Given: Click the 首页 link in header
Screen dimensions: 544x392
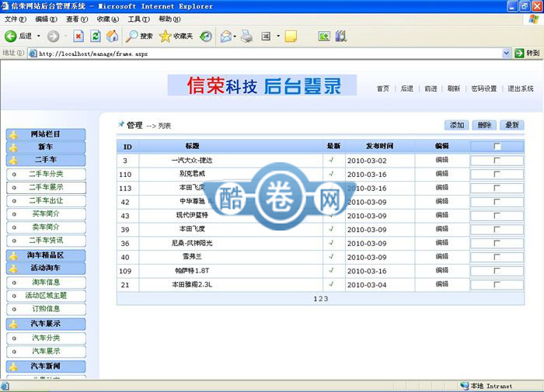Looking at the screenshot, I should 383,88.
